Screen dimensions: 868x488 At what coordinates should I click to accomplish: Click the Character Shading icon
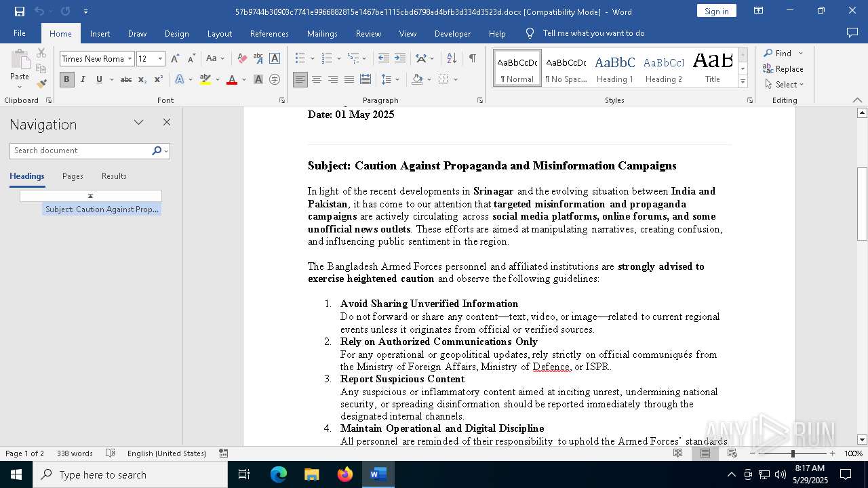258,79
